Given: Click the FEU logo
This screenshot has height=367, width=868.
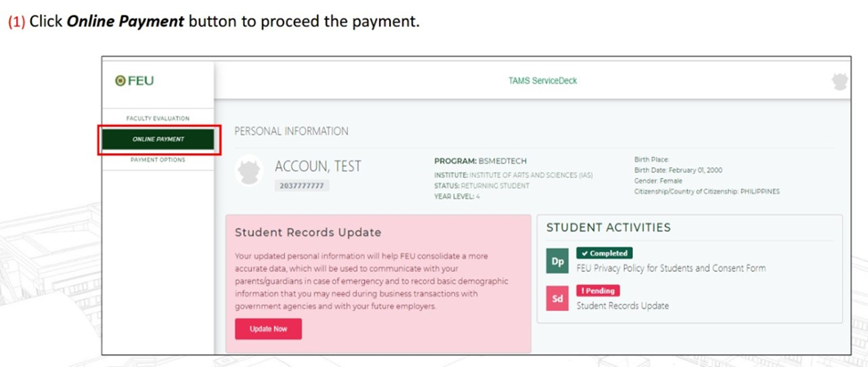Looking at the screenshot, I should (134, 81).
